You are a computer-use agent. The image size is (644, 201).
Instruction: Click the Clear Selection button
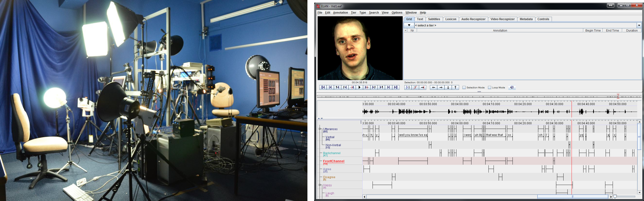415,87
